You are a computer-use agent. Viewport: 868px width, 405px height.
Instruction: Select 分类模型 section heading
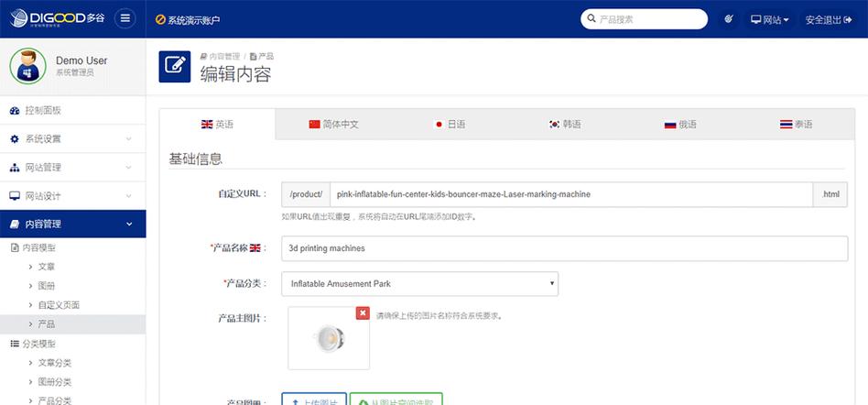click(38, 344)
